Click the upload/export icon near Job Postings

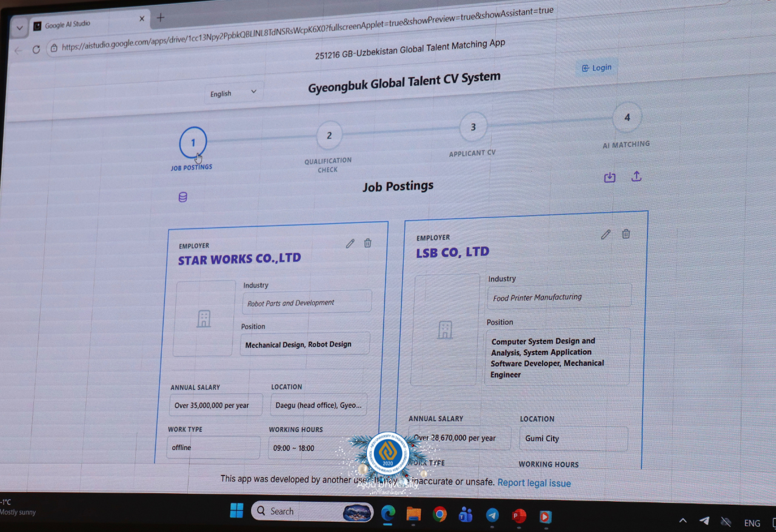636,176
